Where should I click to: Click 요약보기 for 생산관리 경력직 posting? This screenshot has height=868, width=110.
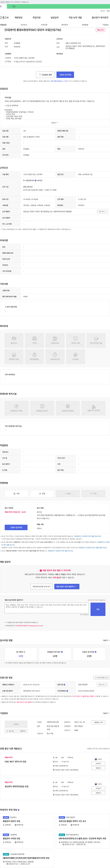point(99,788)
